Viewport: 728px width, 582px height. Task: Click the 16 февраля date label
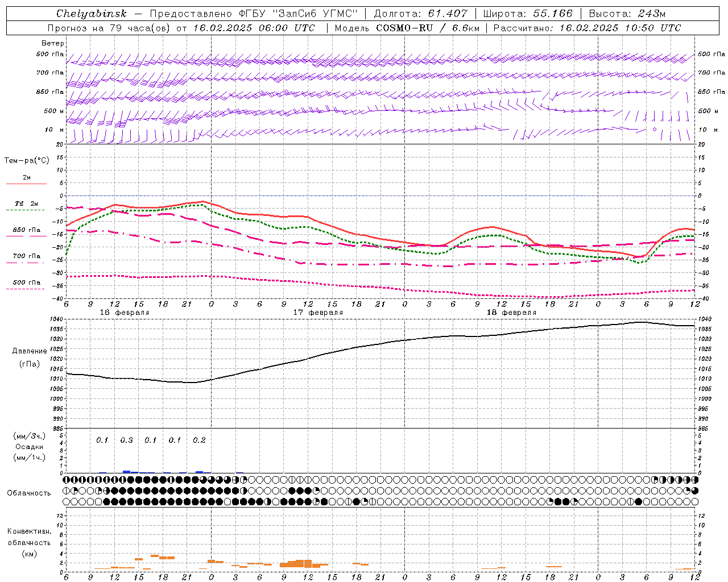125,313
